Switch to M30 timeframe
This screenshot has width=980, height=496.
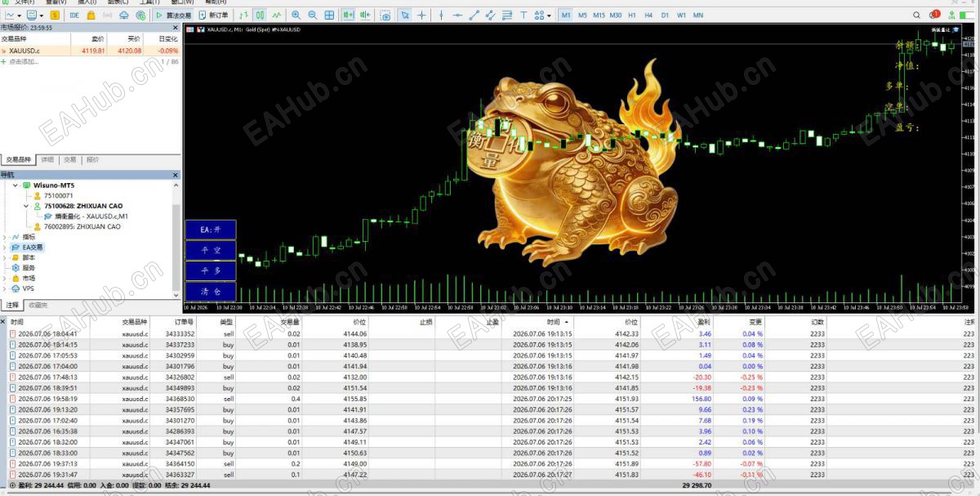[x=616, y=15]
